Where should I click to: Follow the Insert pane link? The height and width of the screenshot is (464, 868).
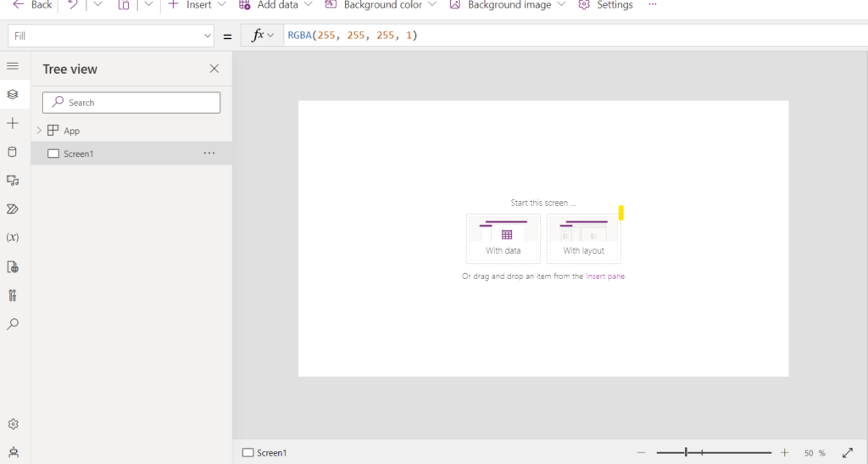(605, 277)
